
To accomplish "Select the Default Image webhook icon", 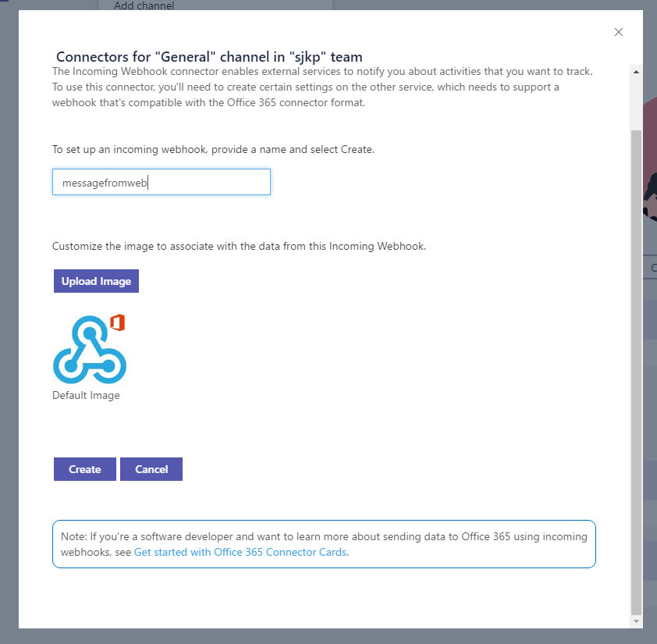I will coord(89,348).
